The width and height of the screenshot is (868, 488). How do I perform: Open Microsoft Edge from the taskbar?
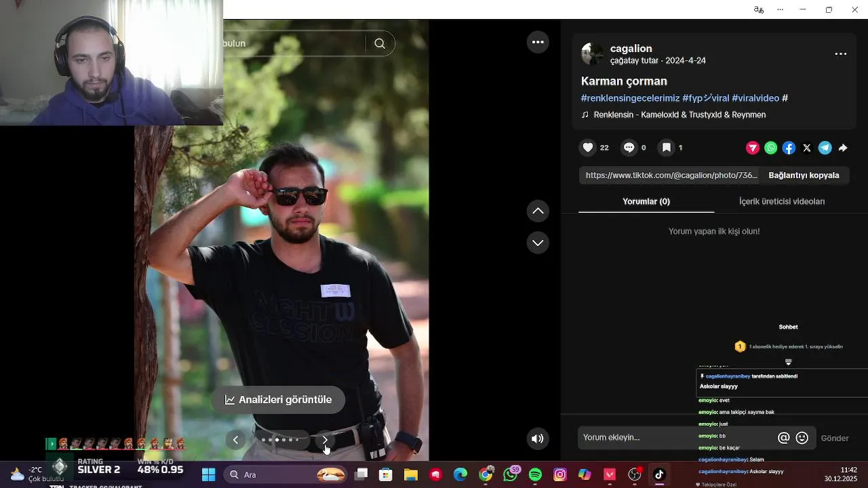click(460, 474)
